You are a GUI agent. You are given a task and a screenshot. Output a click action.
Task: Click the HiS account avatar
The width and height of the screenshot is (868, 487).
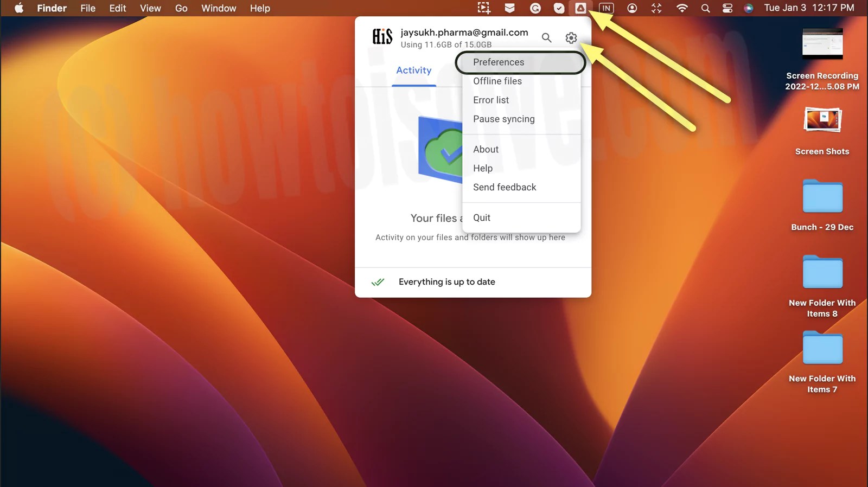coord(382,37)
